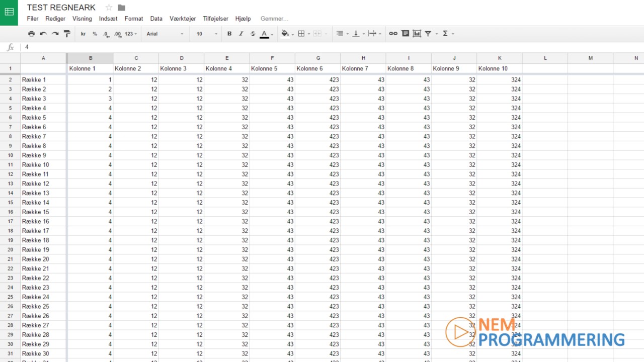Open the 123 number format dropdown
The height and width of the screenshot is (362, 644).
click(131, 34)
